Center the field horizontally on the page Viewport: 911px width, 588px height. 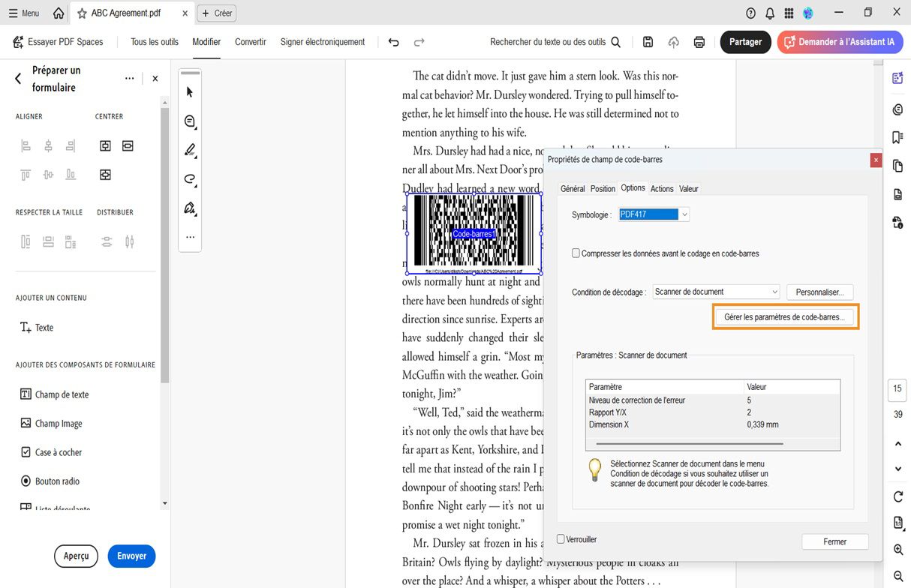pos(128,145)
